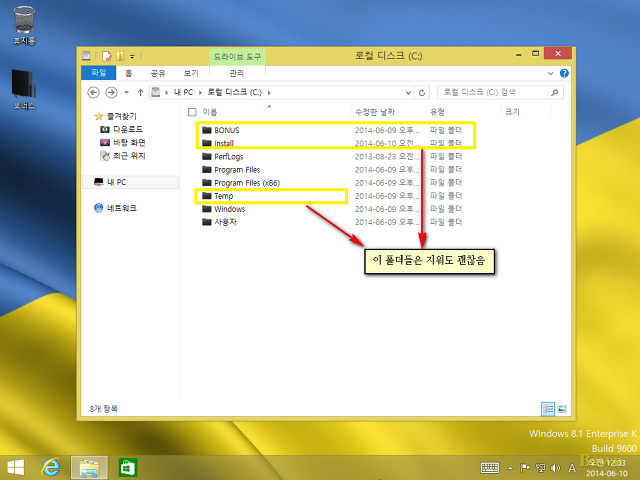Image resolution: width=640 pixels, height=480 pixels.
Task: Go forward with the Forward arrow
Action: pos(111,93)
